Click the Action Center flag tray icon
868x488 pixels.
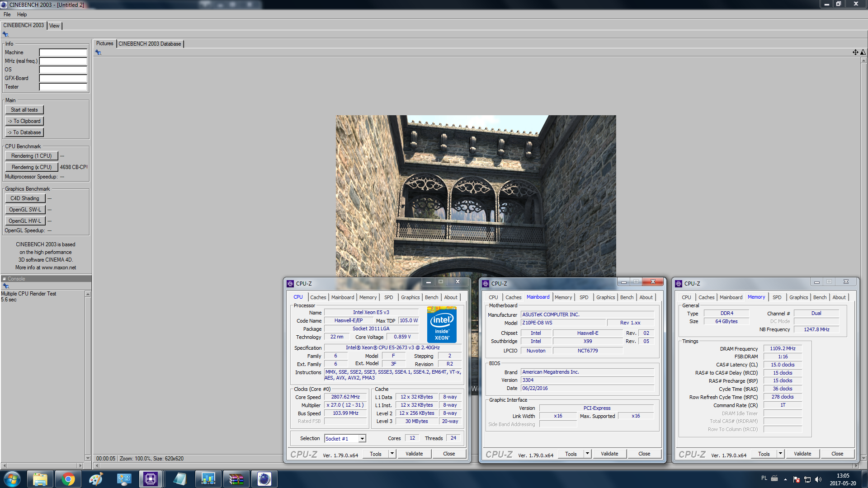[x=797, y=479]
